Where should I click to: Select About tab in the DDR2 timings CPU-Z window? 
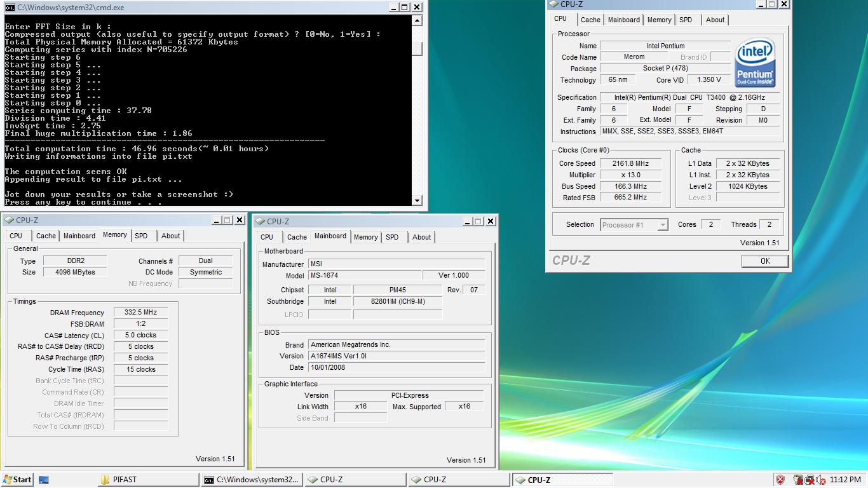point(170,236)
